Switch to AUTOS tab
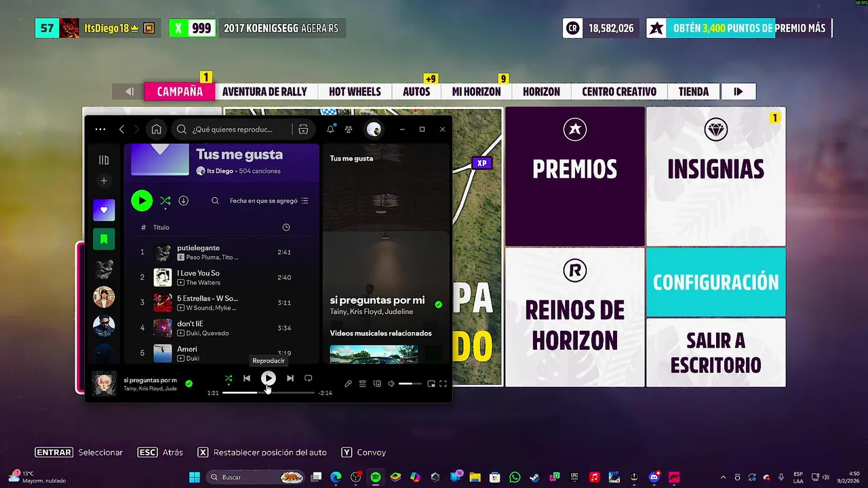Screen dimensions: 868x488 416,91
